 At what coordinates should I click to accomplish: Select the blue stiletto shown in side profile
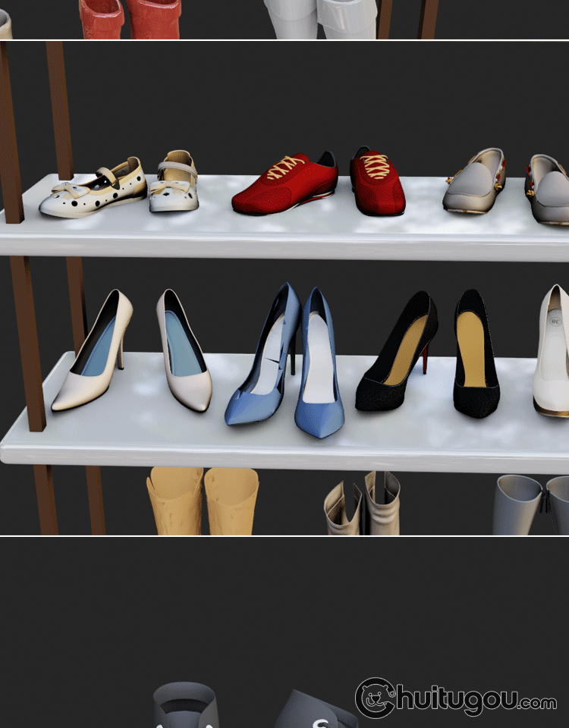[x=263, y=354]
